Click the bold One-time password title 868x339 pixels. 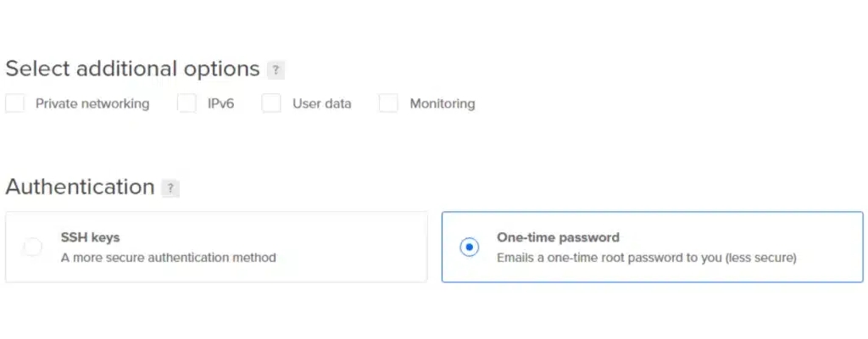click(x=558, y=238)
